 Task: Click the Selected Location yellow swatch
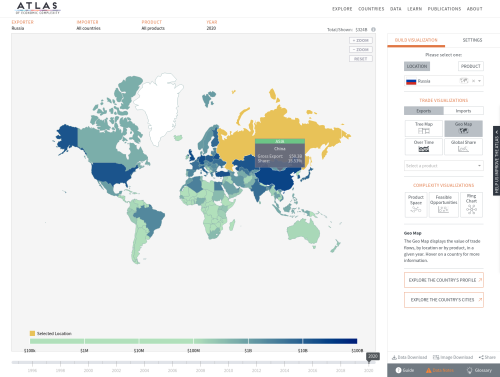[32, 333]
